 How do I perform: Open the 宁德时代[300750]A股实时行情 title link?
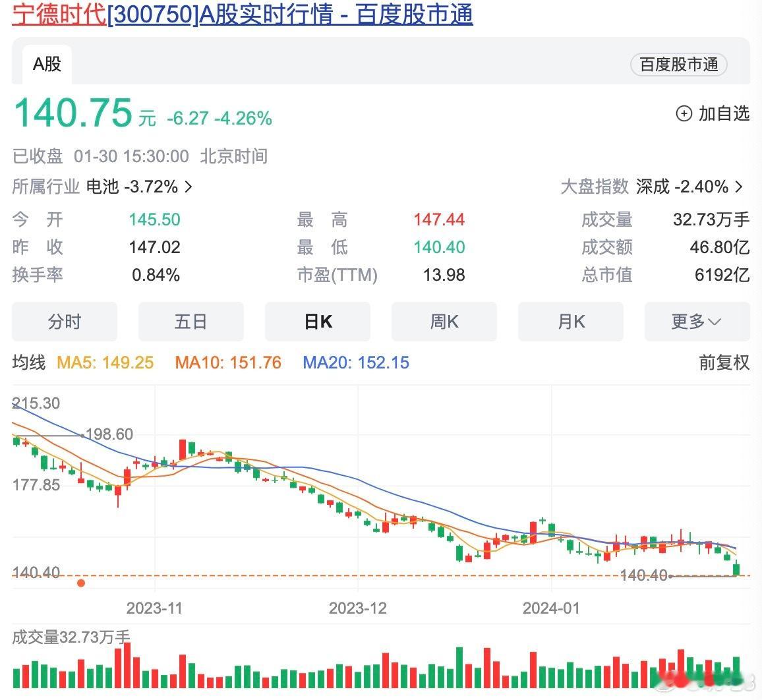coord(242,14)
